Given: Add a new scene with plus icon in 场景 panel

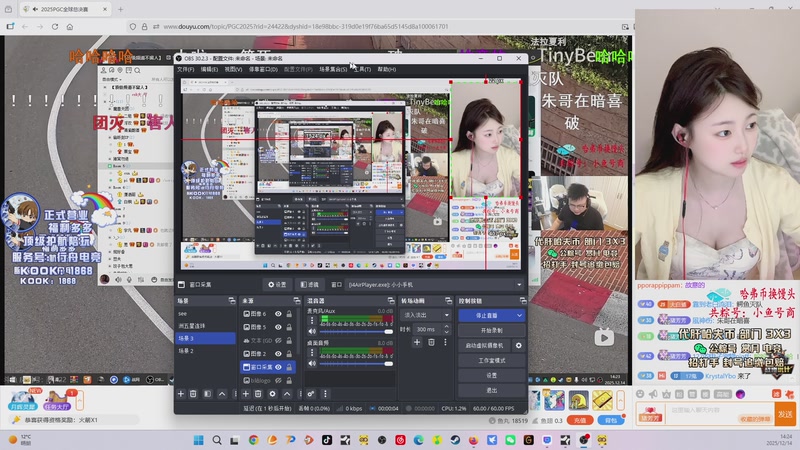Looking at the screenshot, I should 181,394.
